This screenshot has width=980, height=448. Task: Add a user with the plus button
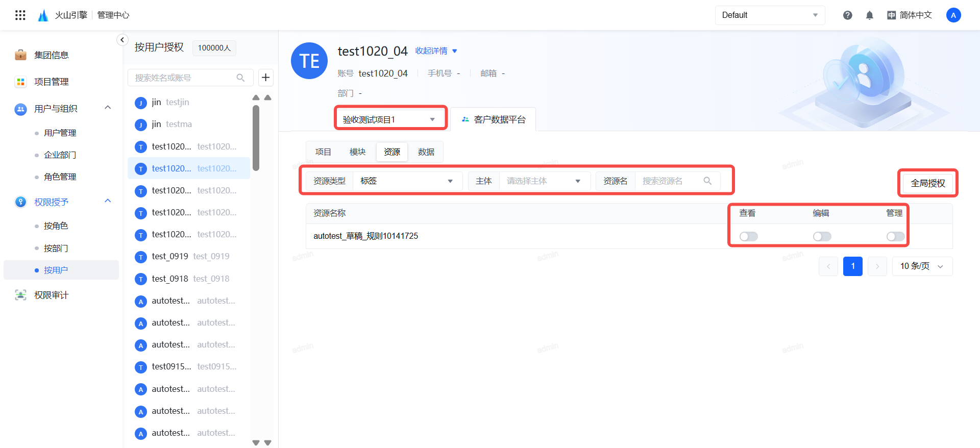coord(265,78)
